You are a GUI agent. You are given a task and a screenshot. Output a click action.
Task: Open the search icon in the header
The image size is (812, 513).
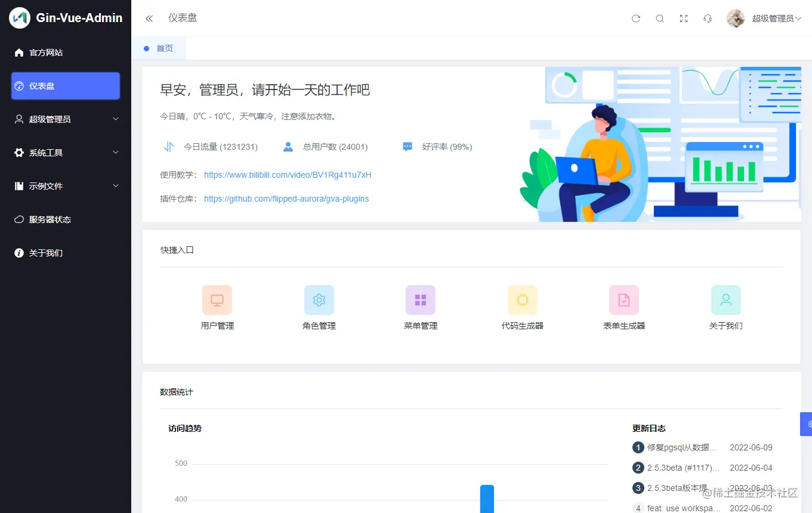(660, 18)
